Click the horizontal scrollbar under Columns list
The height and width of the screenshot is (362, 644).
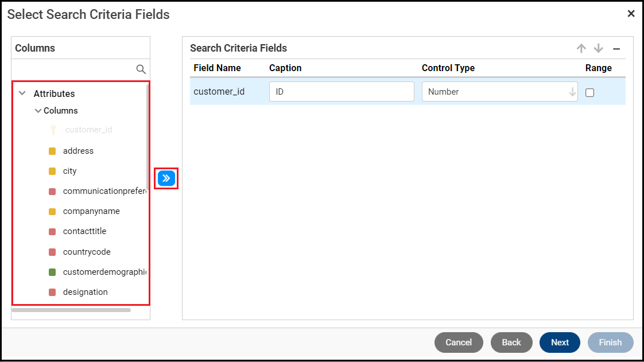[x=71, y=310]
